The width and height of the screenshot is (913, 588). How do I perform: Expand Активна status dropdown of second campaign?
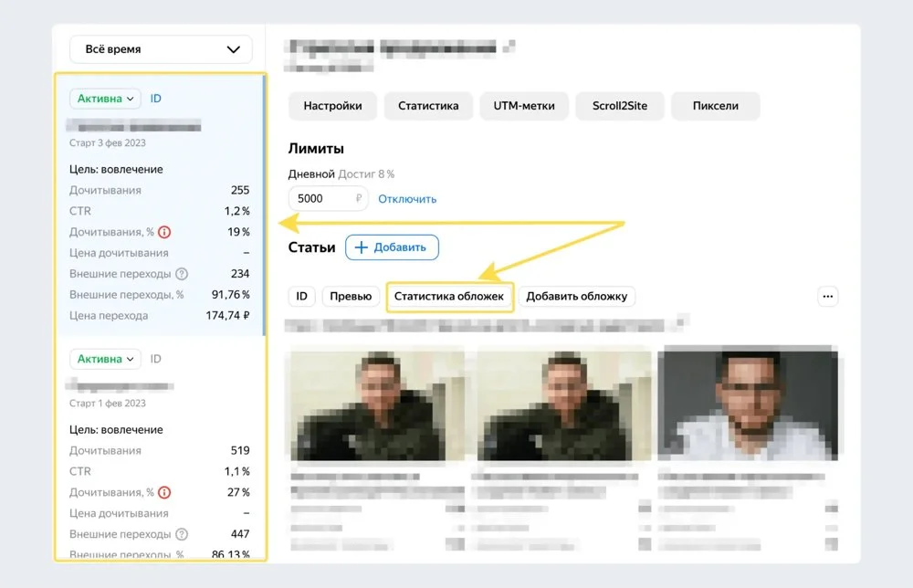pyautogui.click(x=105, y=359)
